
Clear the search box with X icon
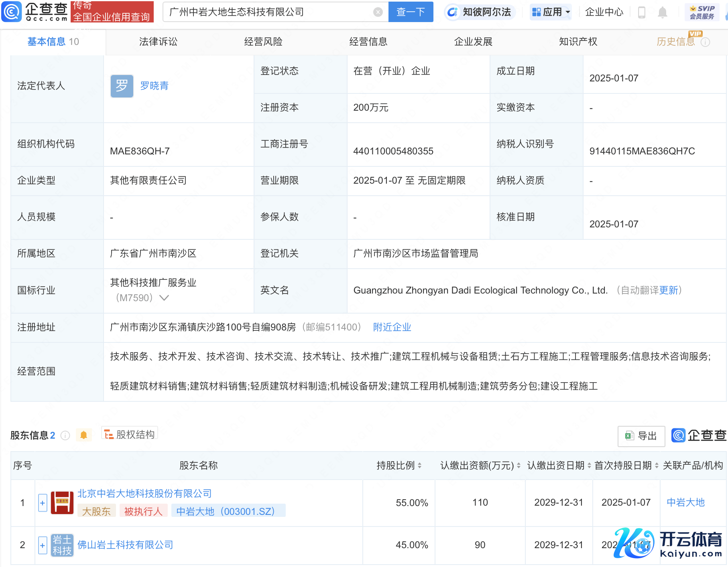pyautogui.click(x=378, y=12)
